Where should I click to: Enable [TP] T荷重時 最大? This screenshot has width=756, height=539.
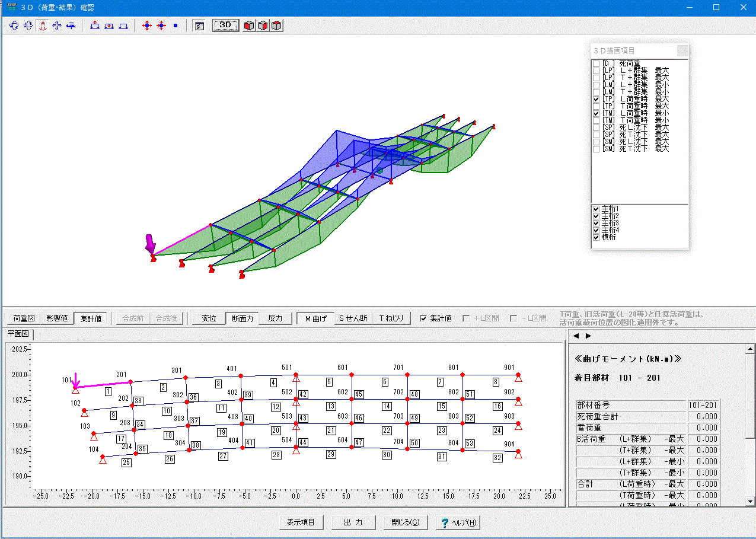pos(596,106)
